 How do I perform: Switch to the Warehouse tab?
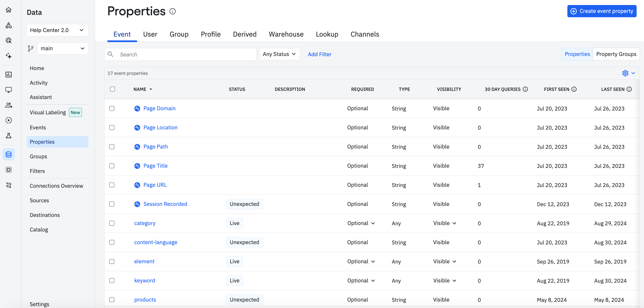click(286, 34)
